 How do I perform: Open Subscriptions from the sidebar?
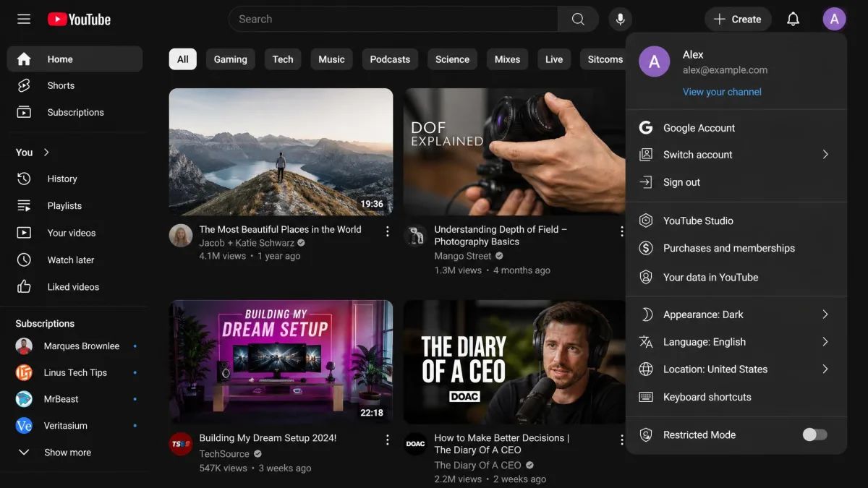coord(75,112)
